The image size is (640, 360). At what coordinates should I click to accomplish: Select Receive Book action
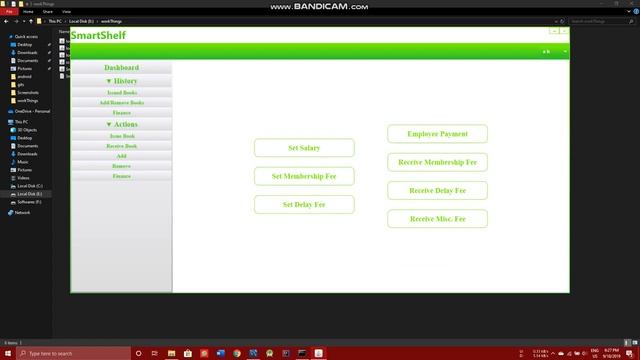pyautogui.click(x=122, y=146)
